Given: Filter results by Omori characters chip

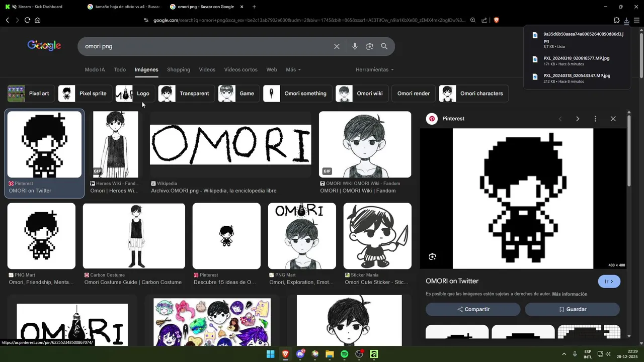Looking at the screenshot, I should click(473, 94).
